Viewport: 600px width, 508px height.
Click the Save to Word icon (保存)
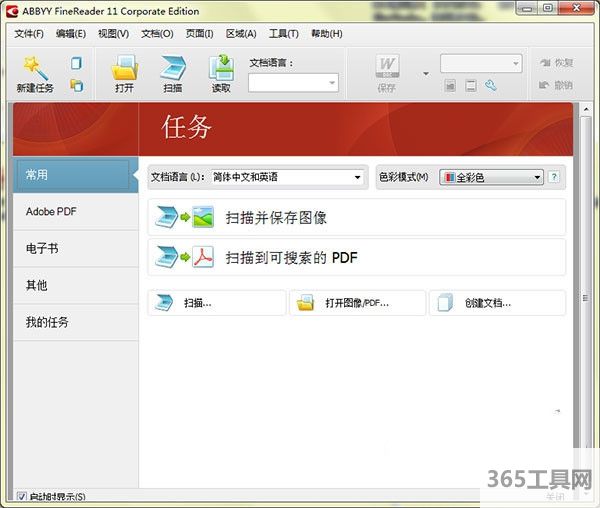coord(387,66)
